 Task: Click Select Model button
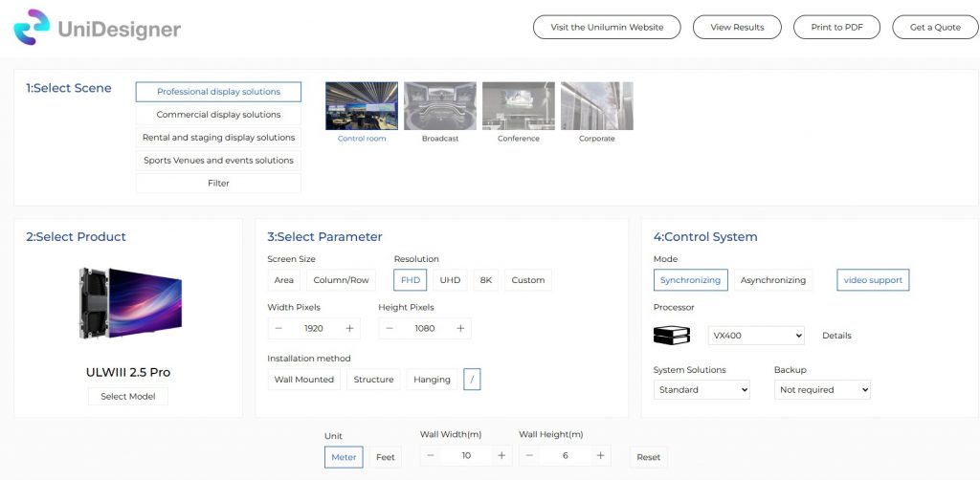tap(128, 397)
